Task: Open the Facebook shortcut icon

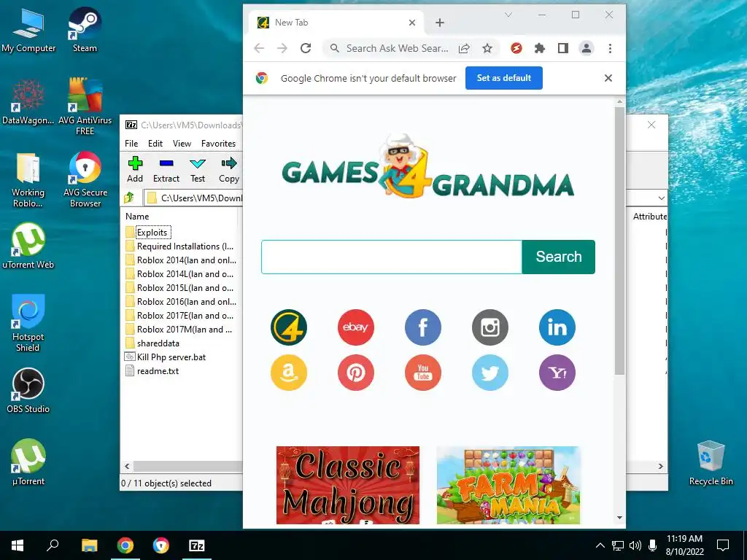Action: (x=423, y=327)
